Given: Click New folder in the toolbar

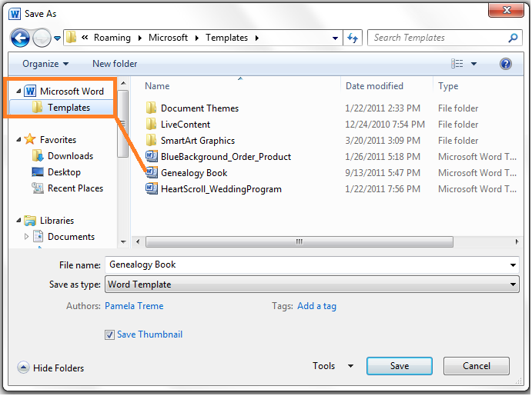Looking at the screenshot, I should coord(115,64).
